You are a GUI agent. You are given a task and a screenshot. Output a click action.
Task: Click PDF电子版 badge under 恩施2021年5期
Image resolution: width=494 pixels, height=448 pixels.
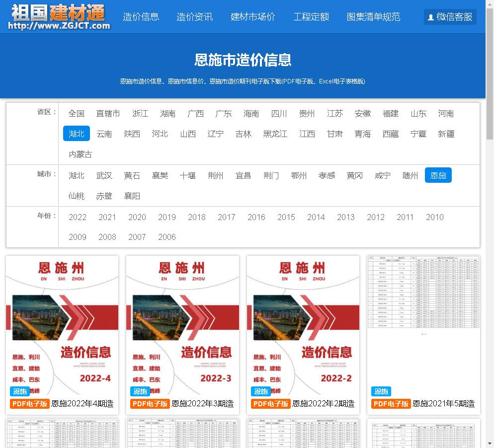(x=391, y=404)
